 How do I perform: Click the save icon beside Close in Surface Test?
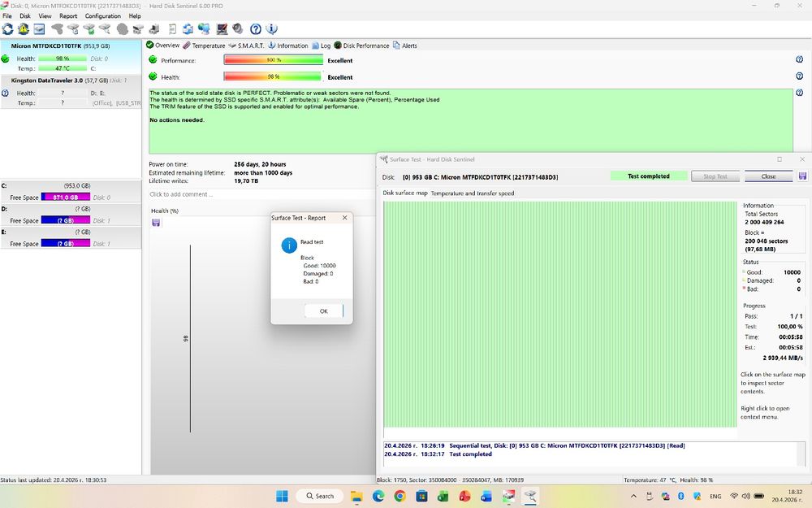tap(802, 176)
